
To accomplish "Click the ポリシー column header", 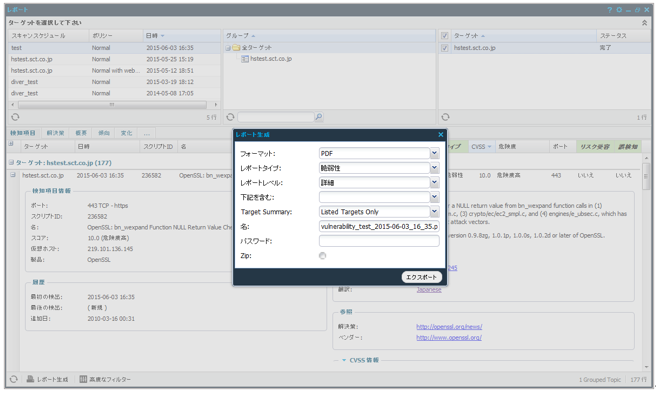I will 115,36.
